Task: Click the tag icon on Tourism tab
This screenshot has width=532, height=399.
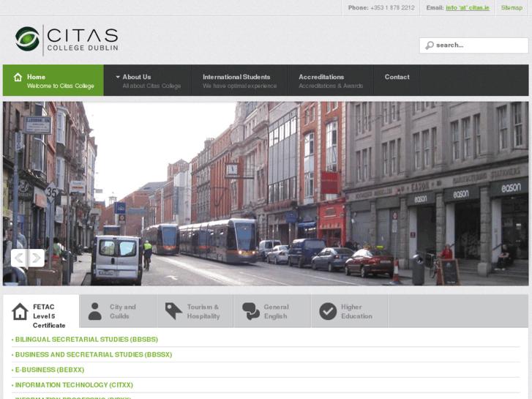Action: (173, 311)
